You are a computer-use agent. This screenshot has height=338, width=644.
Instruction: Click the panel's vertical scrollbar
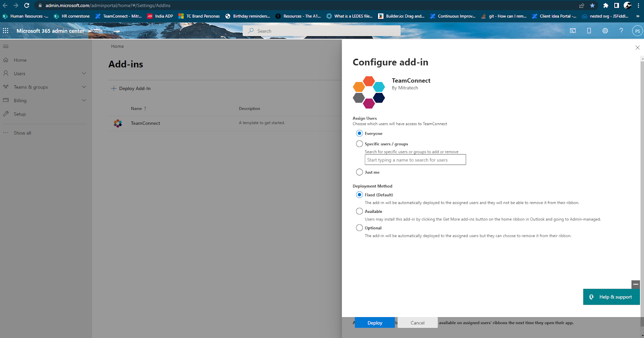coord(642,189)
